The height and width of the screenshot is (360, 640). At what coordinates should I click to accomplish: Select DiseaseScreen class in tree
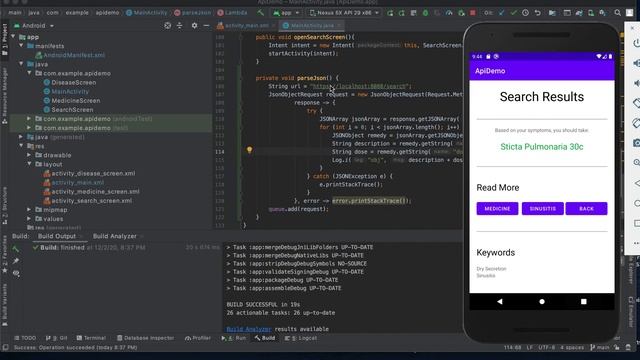[x=73, y=82]
